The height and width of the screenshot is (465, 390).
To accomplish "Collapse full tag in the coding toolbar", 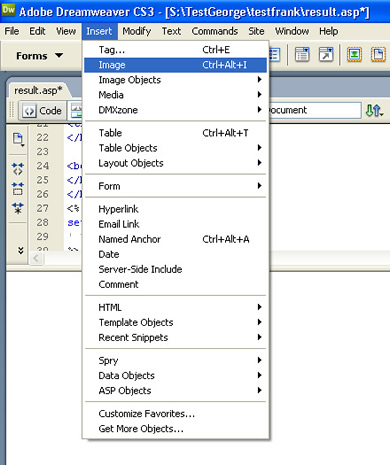I will [x=18, y=169].
